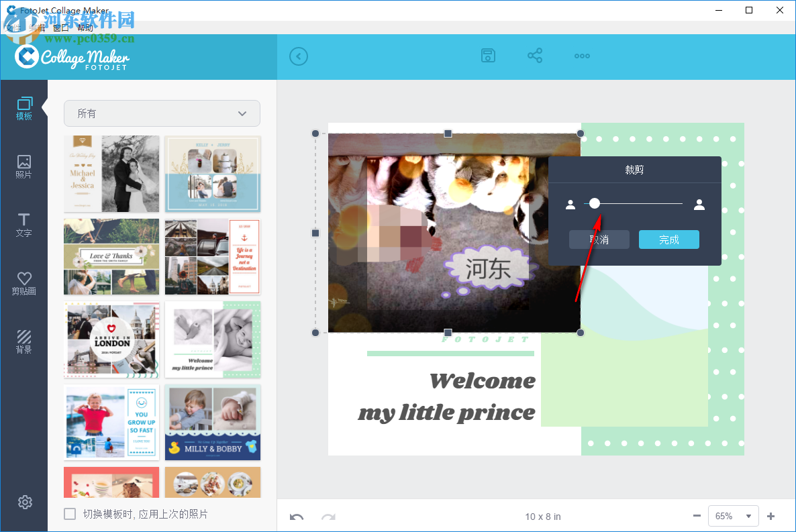Open the 文件 menu
The height and width of the screenshot is (532, 796).
[x=13, y=27]
